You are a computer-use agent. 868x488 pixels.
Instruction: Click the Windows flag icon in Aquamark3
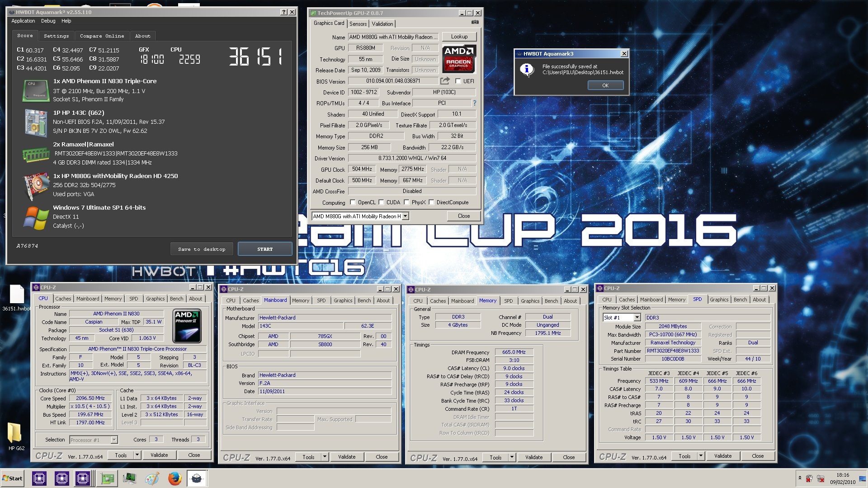(x=36, y=218)
